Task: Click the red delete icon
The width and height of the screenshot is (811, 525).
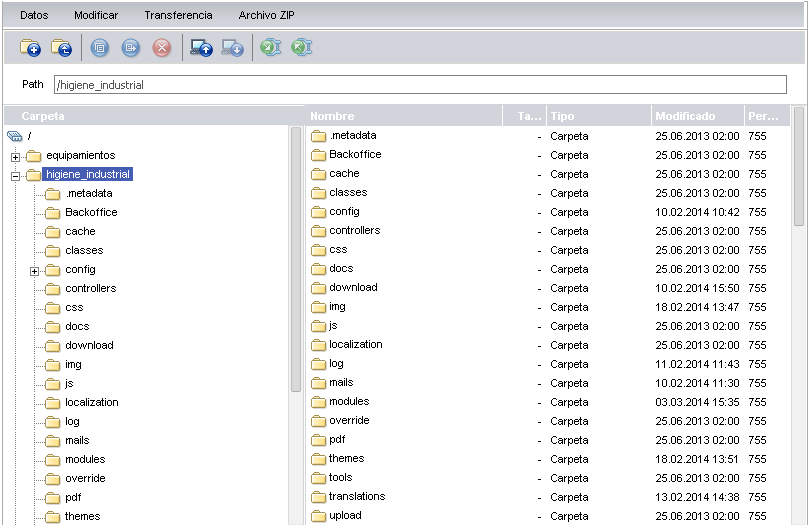Action: [162, 48]
